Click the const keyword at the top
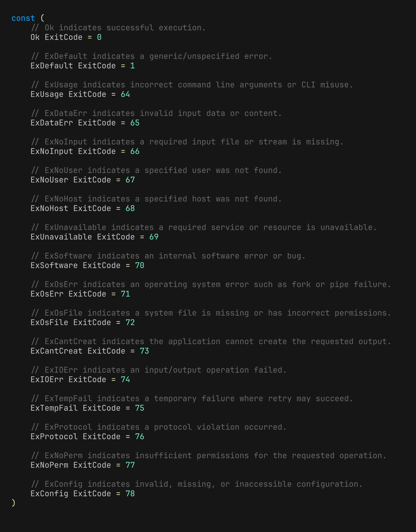The height and width of the screenshot is (532, 416). 23,18
